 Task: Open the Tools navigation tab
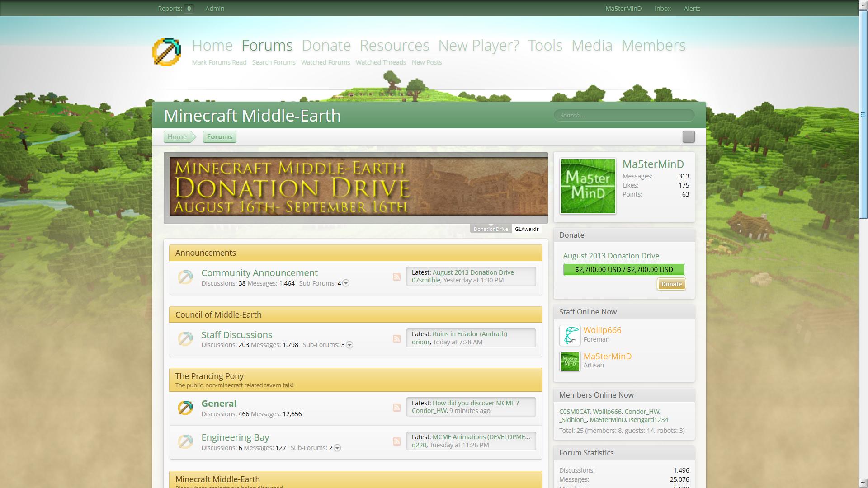(x=545, y=45)
